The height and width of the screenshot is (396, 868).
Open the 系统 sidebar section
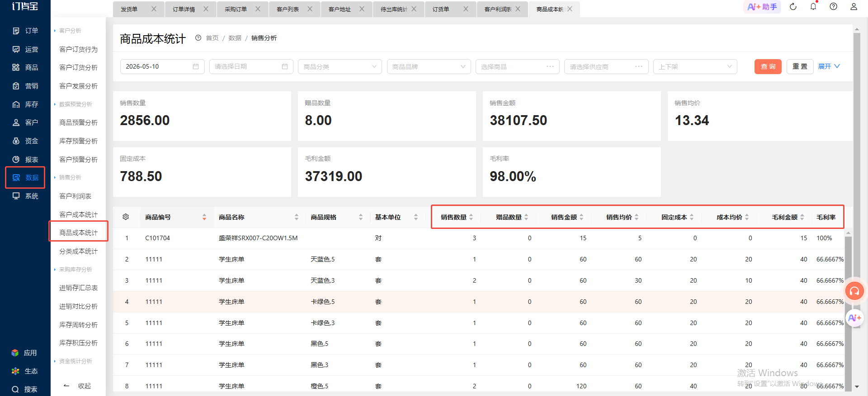point(25,196)
